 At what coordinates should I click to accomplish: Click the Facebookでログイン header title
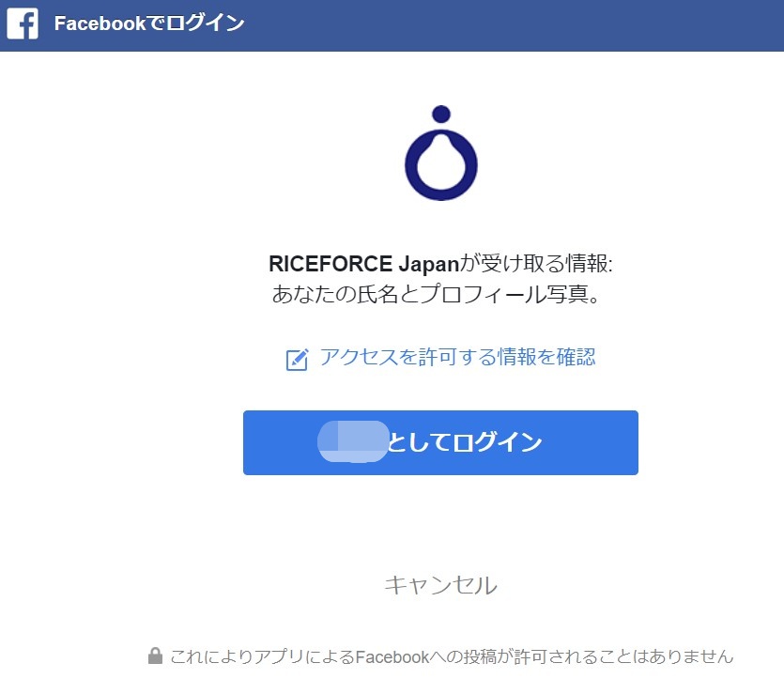149,23
